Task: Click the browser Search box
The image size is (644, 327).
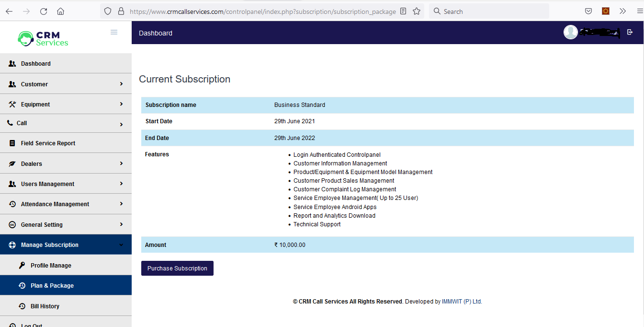Action: 489,11
